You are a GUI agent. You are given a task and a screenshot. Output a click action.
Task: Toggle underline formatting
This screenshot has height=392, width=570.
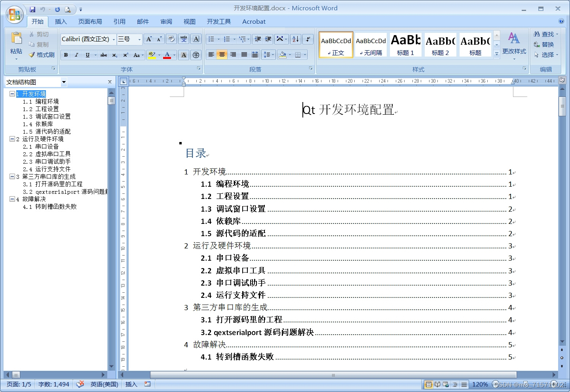(x=87, y=55)
